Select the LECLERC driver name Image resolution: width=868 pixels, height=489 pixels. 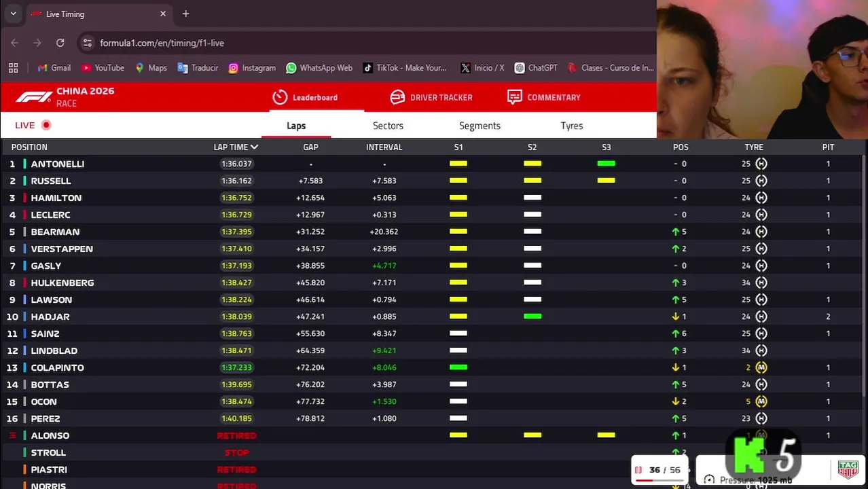[x=51, y=215]
